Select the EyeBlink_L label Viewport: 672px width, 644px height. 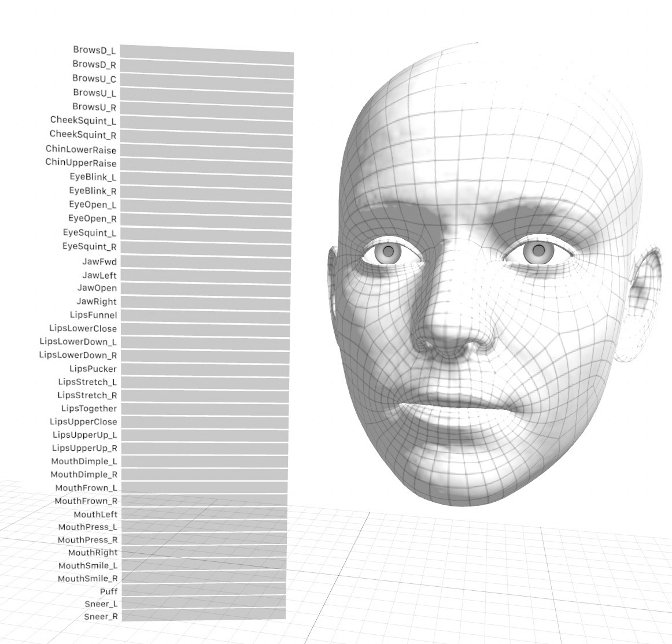[93, 177]
